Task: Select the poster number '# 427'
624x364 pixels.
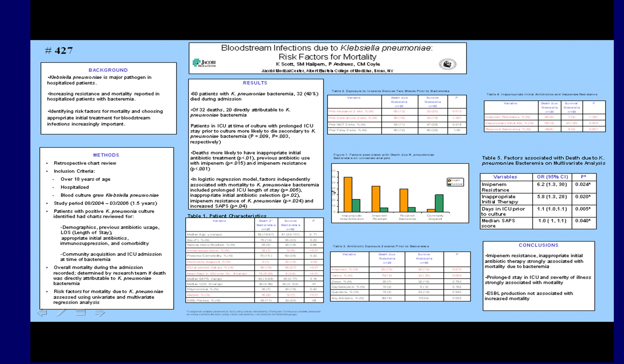Action: point(59,51)
